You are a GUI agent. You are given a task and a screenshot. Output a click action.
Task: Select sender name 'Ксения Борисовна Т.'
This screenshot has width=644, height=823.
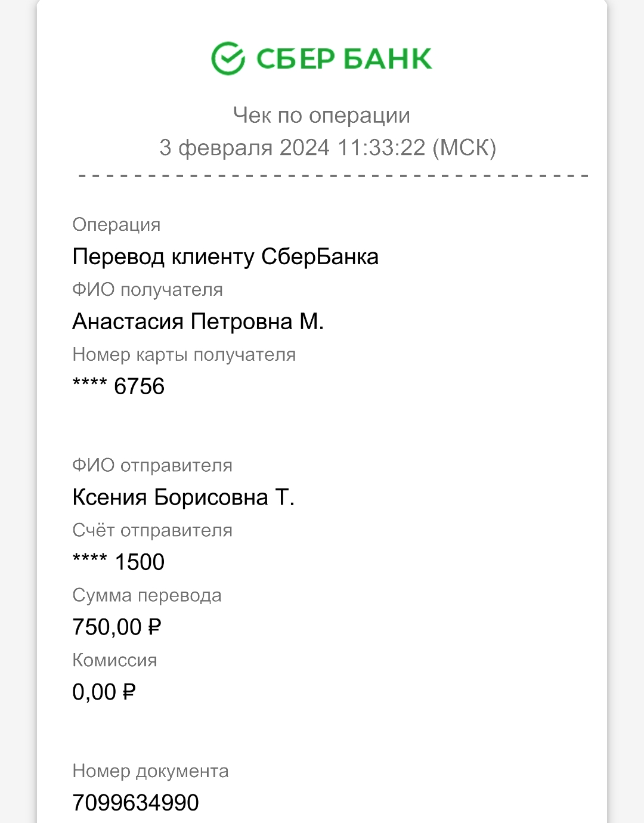pos(184,497)
